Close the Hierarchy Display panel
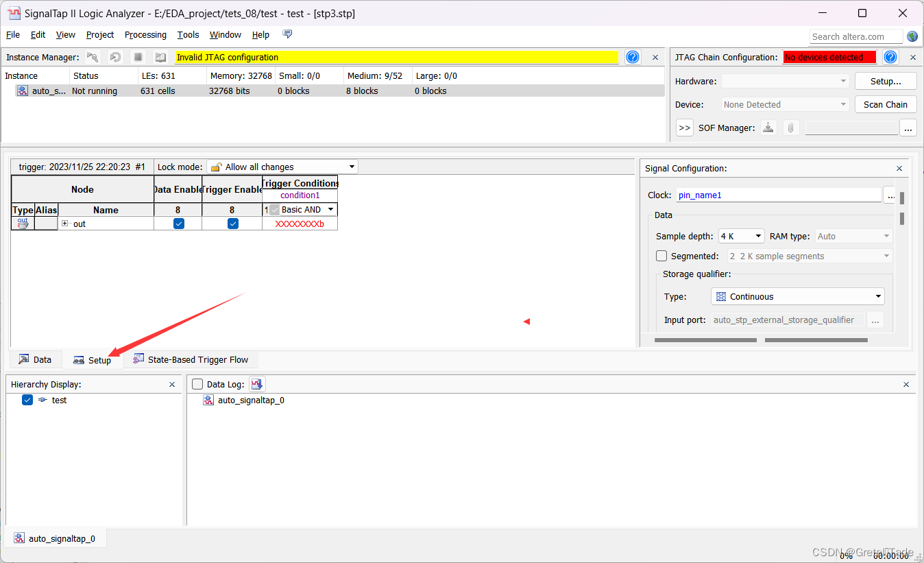Viewport: 924px width, 563px height. [x=172, y=385]
